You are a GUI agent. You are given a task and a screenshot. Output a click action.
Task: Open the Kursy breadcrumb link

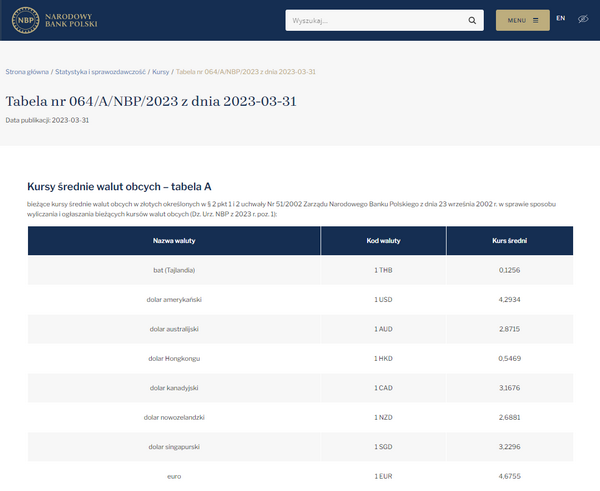(160, 72)
